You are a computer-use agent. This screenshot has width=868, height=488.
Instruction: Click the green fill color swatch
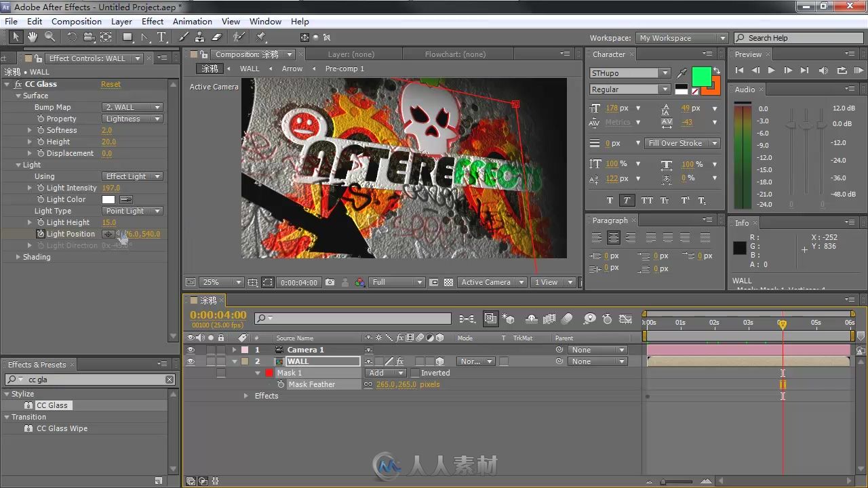(x=701, y=77)
